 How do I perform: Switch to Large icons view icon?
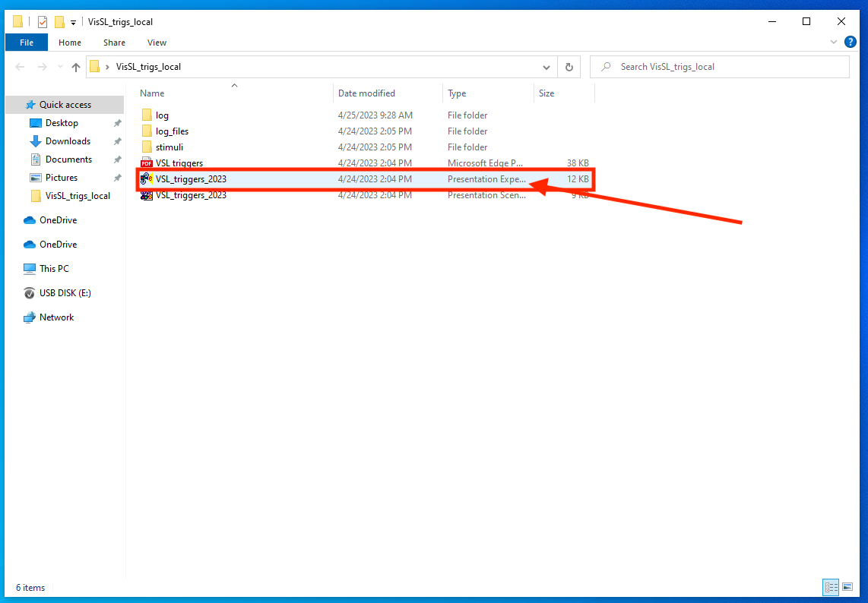pos(847,588)
